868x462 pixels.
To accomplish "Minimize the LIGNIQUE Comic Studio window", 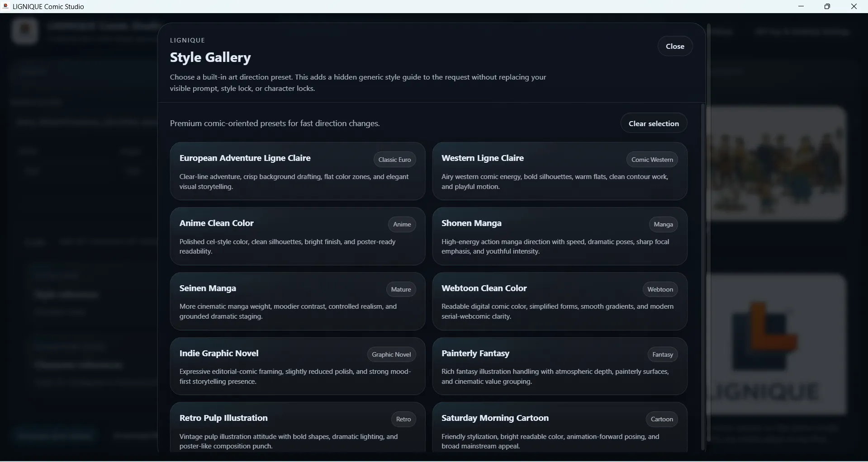I will tap(801, 6).
